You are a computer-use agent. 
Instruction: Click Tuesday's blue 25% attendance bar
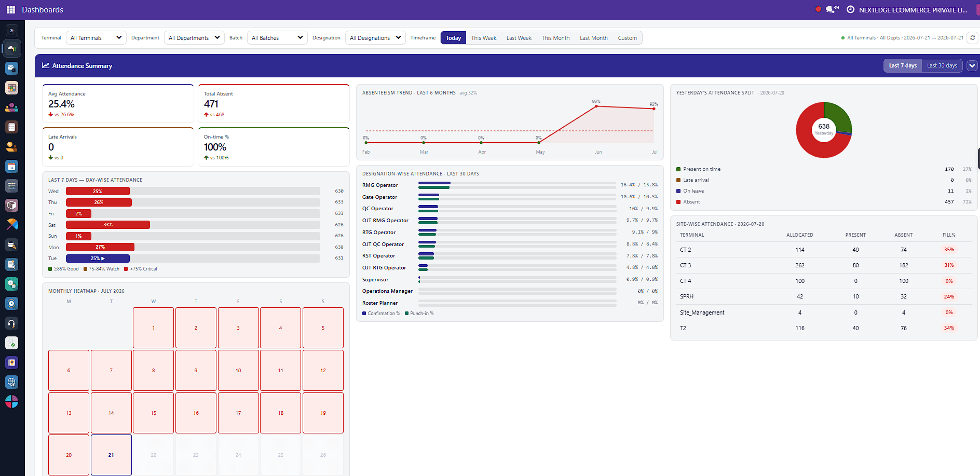tap(98, 258)
